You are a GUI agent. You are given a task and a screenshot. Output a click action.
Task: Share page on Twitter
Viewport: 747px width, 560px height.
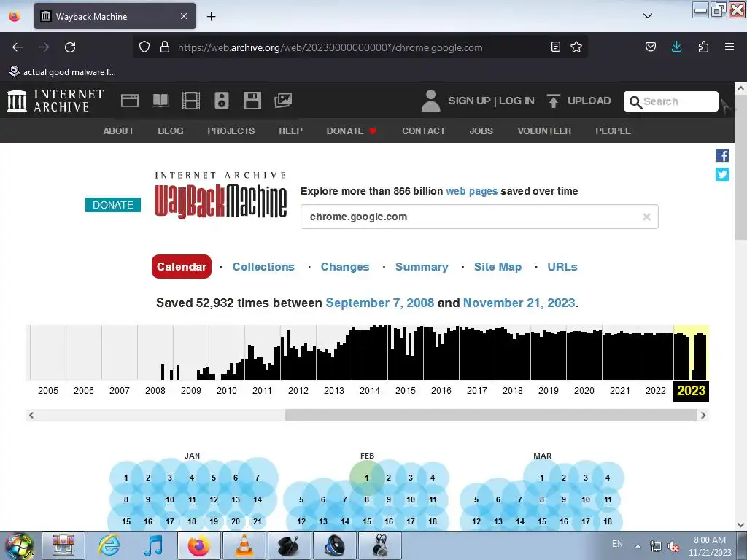coord(721,174)
